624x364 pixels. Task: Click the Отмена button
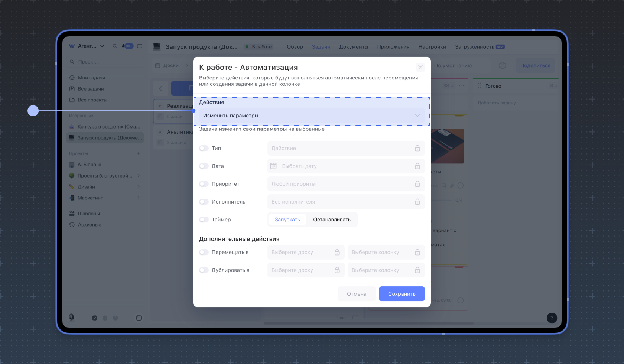[x=356, y=294]
